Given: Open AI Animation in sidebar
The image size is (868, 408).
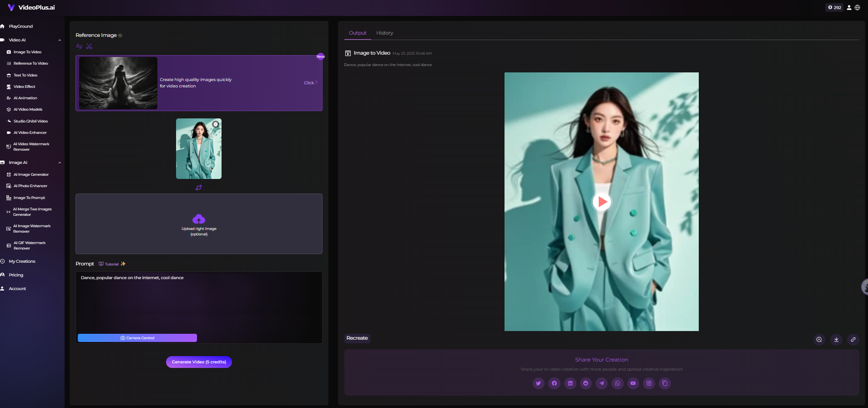Looking at the screenshot, I should (25, 98).
